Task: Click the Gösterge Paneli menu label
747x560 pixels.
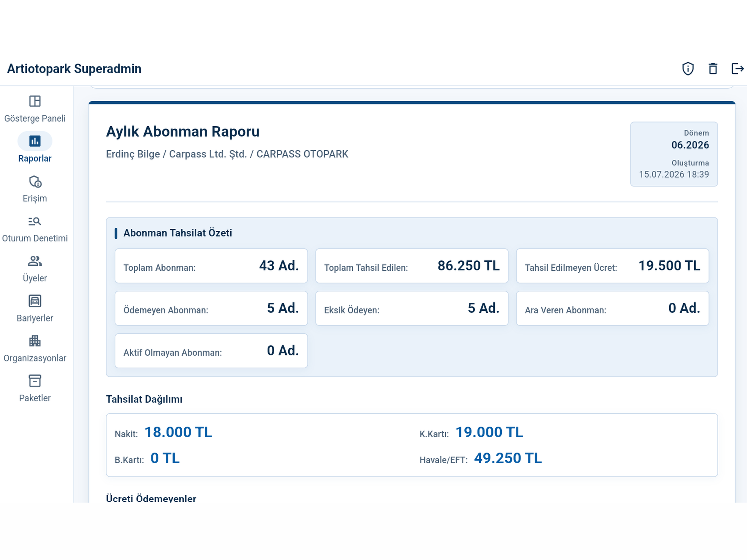Action: 35,119
